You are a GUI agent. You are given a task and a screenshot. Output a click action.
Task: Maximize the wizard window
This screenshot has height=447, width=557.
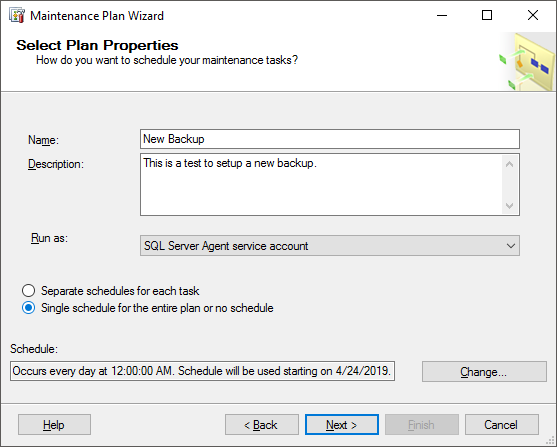pyautogui.click(x=487, y=15)
